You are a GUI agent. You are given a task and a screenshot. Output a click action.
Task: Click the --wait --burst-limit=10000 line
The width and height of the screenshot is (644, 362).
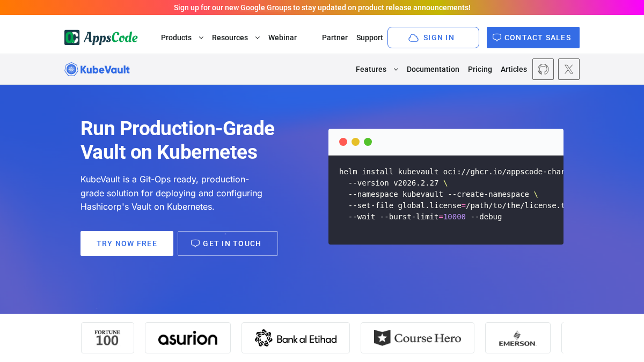pyautogui.click(x=425, y=217)
